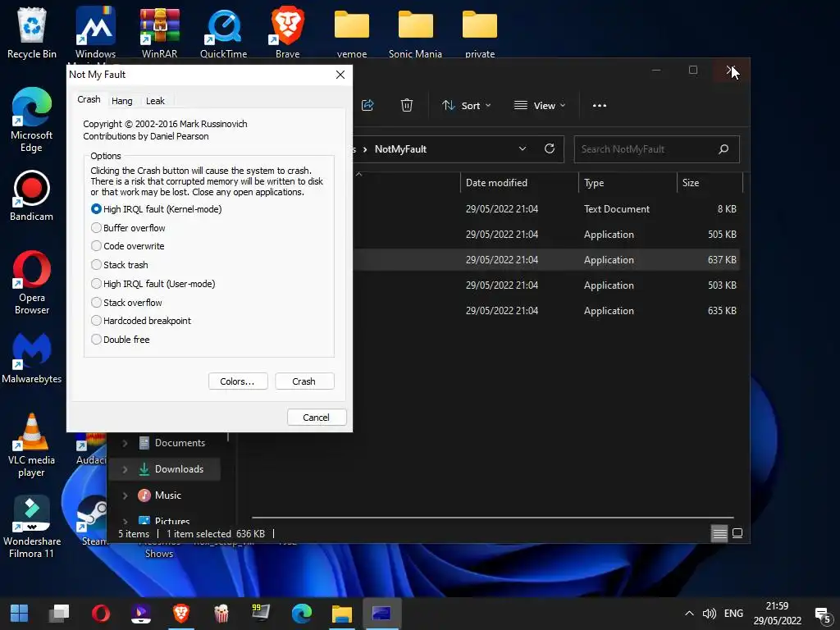
Task: Refresh the NotMyFault folder view
Action: pyautogui.click(x=550, y=148)
